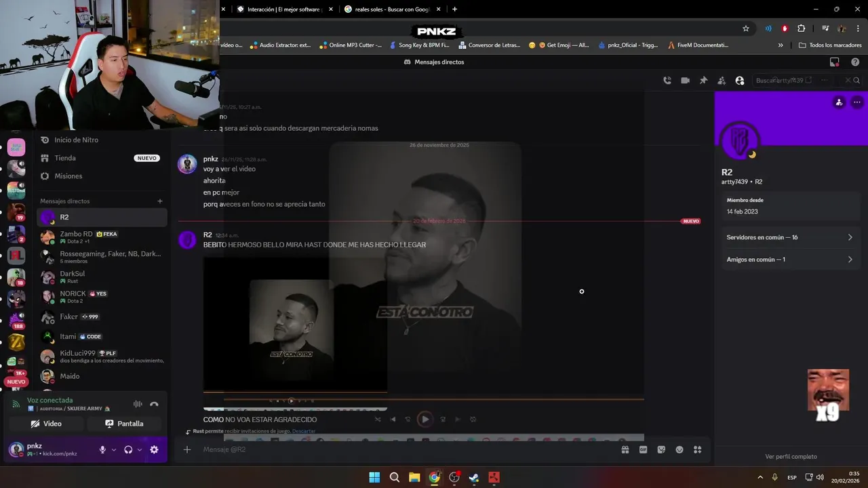The width and height of the screenshot is (868, 488).
Task: Open Tienda in Discord sidebar
Action: pyautogui.click(x=102, y=158)
